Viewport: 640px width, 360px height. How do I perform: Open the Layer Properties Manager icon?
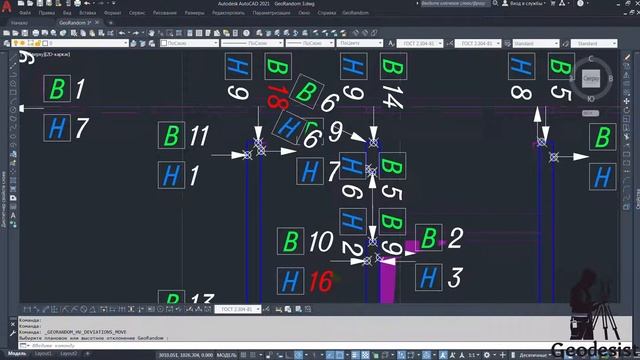[x=7, y=43]
